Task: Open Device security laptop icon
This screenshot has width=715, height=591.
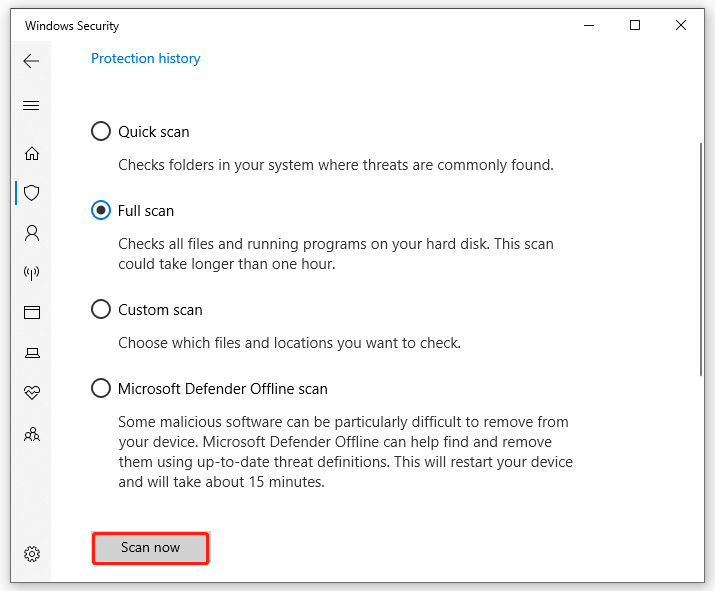Action: coord(32,353)
